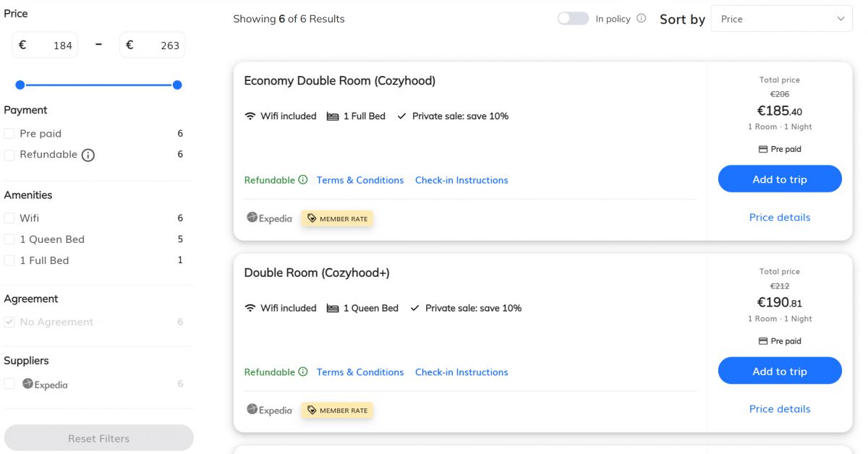The width and height of the screenshot is (868, 454).
Task: Enable the In policy toggle
Action: click(573, 19)
